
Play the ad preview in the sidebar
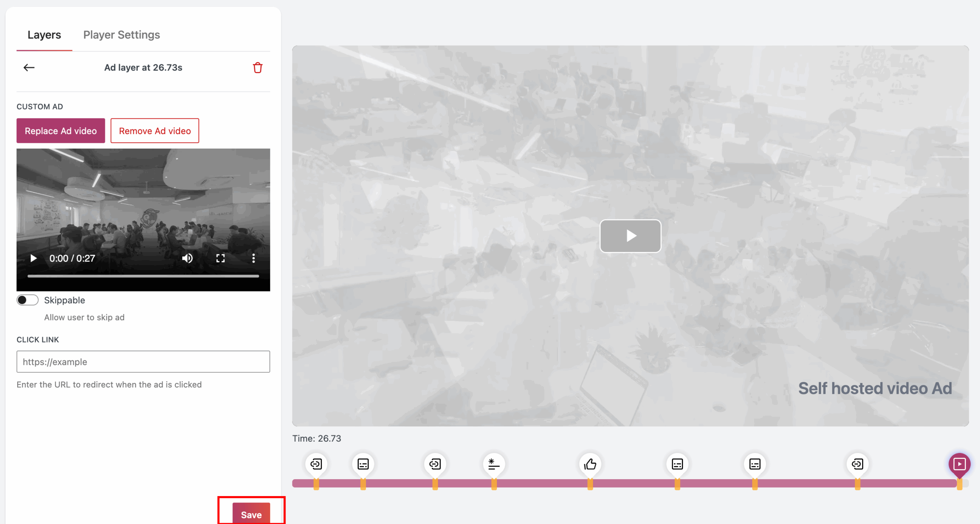pos(34,259)
